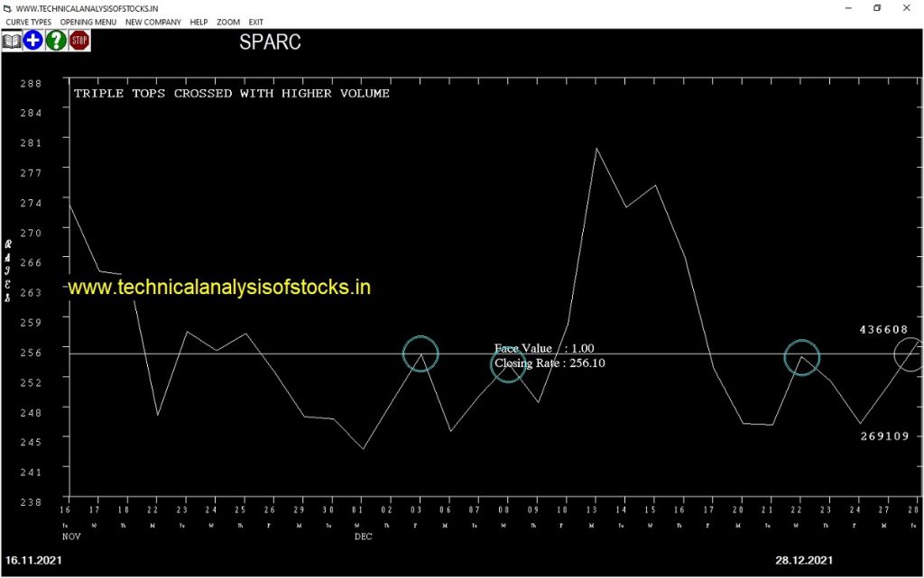The width and height of the screenshot is (924, 578).
Task: Click the SPARC stock title
Action: (x=270, y=42)
